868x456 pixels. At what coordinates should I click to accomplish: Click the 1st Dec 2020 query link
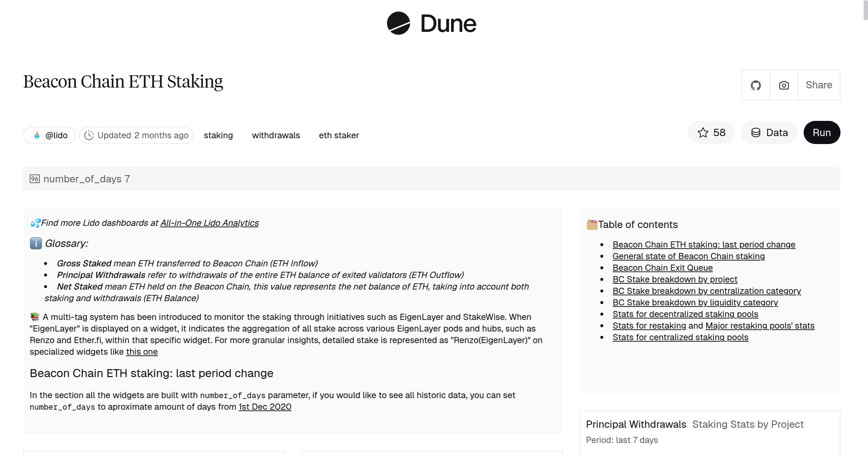pyautogui.click(x=264, y=406)
